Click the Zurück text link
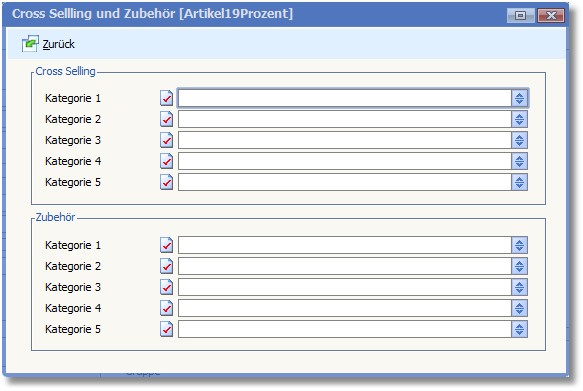 [58, 44]
